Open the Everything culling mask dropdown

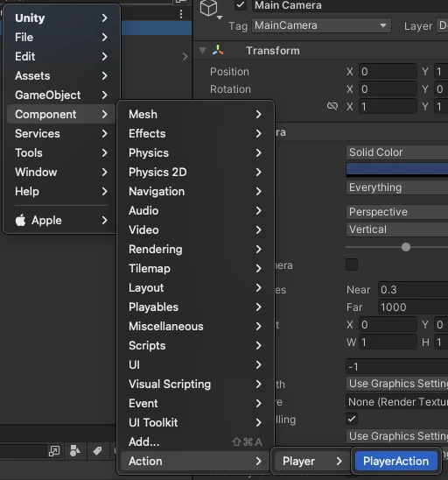pos(397,187)
